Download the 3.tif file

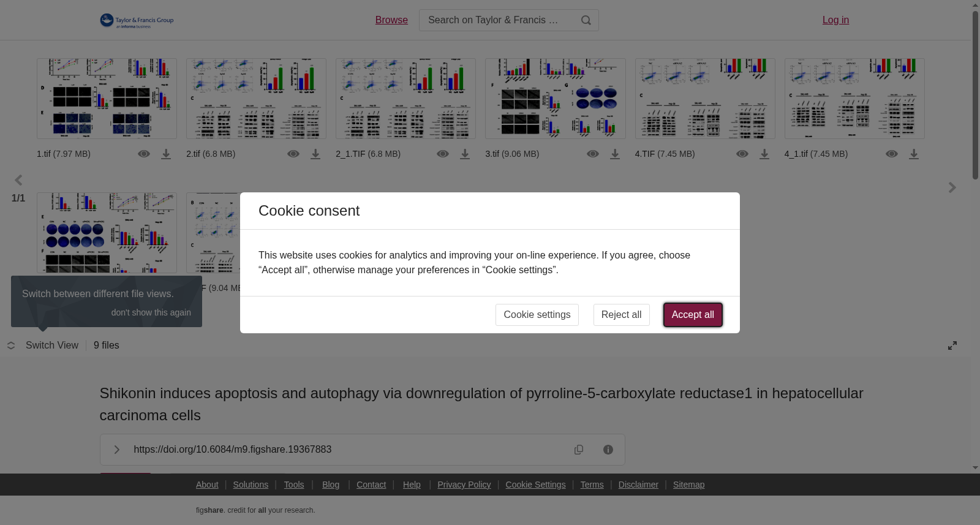pos(615,154)
